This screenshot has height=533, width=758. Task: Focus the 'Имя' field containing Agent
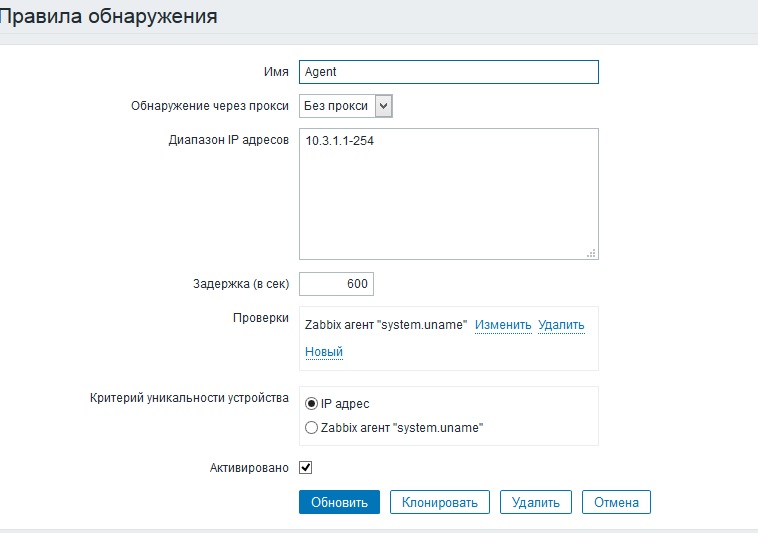(448, 73)
